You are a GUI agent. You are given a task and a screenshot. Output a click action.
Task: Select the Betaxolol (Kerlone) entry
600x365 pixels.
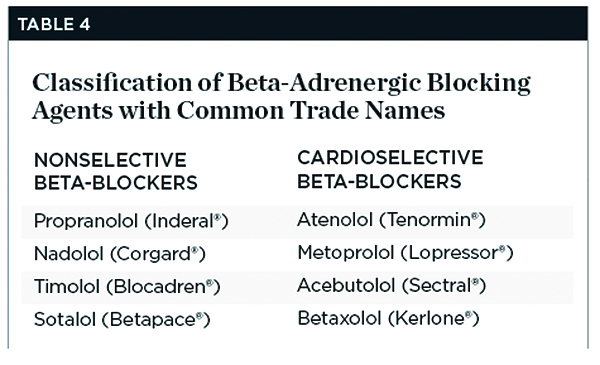388,319
